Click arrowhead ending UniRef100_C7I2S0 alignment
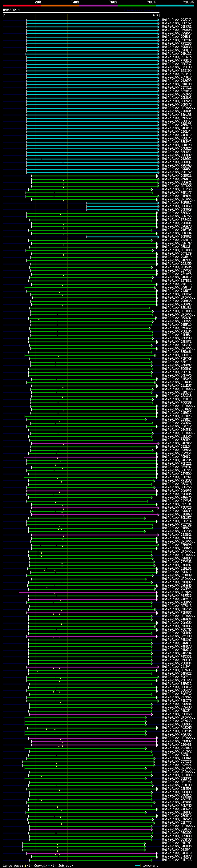 tap(152, 189)
